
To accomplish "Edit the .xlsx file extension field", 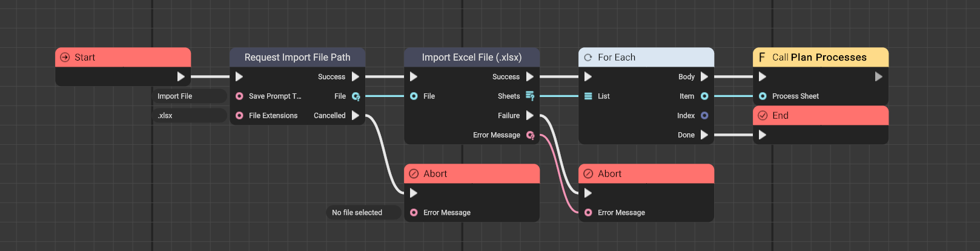I will tap(189, 116).
